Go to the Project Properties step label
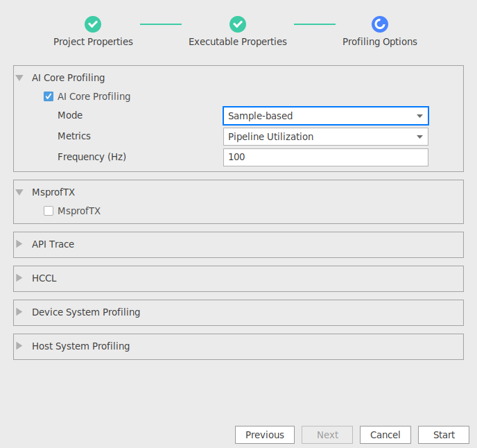This screenshot has height=448, width=477. pyautogui.click(x=93, y=42)
